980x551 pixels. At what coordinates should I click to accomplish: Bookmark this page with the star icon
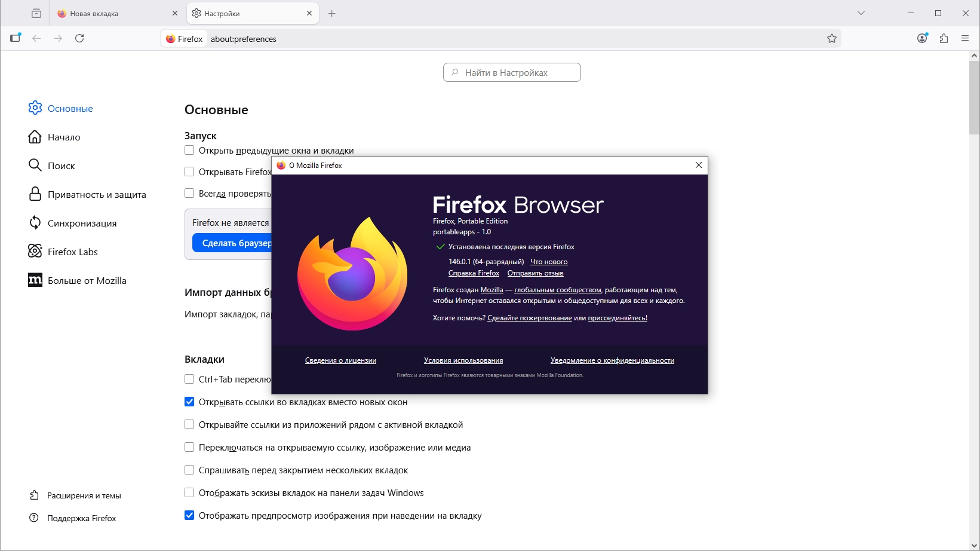831,38
